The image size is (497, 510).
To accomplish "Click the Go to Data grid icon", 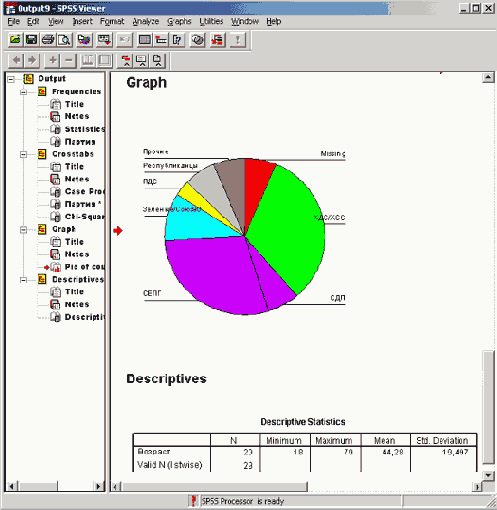I will [x=145, y=40].
